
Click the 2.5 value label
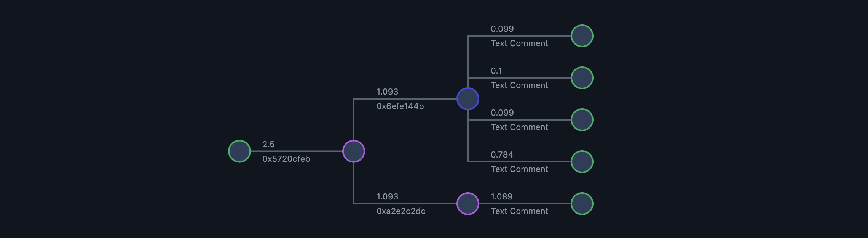(x=268, y=145)
